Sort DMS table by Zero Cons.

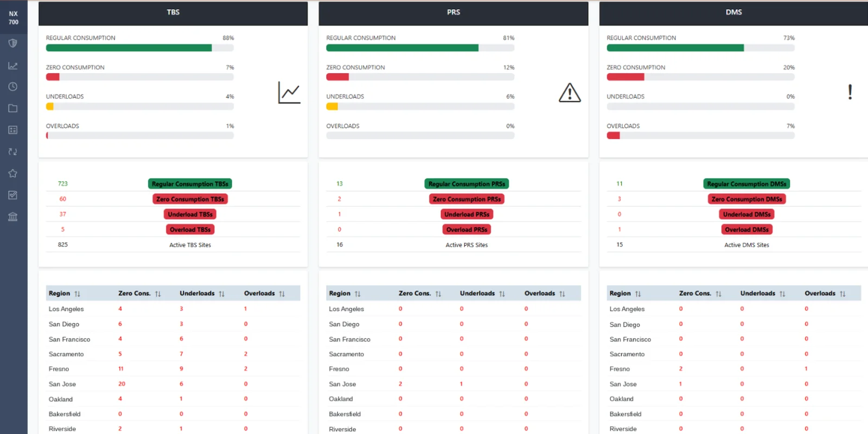pos(718,294)
